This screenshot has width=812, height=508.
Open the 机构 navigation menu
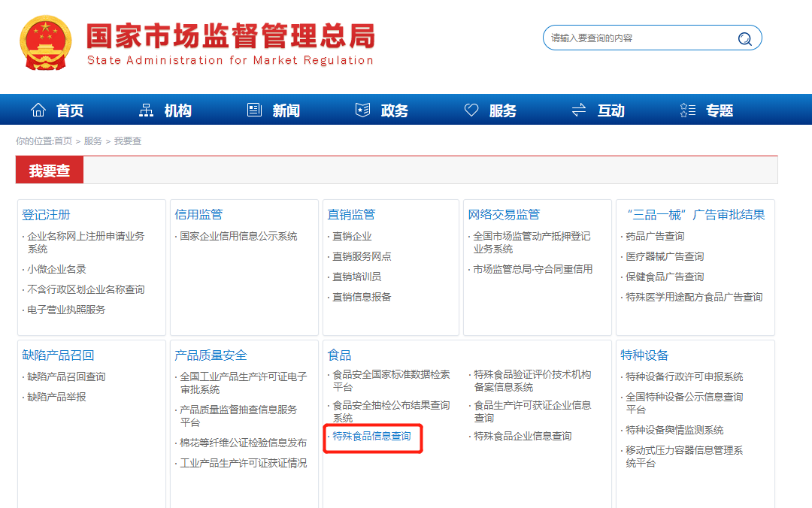[177, 110]
